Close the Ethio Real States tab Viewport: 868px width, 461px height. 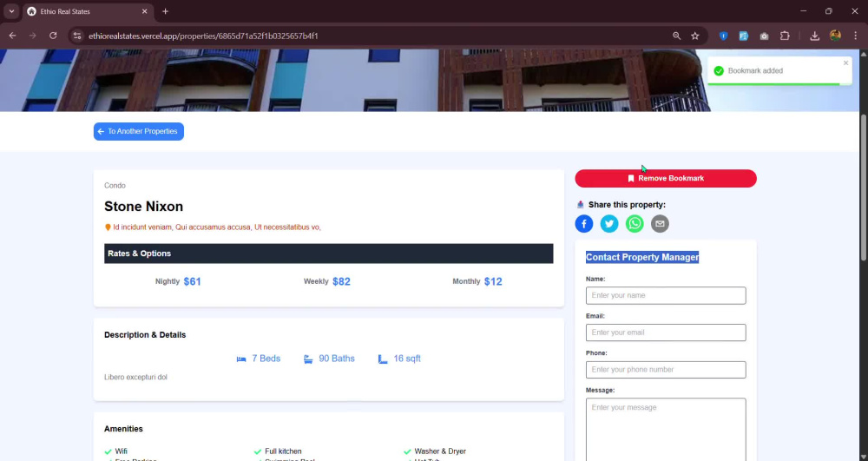point(144,11)
